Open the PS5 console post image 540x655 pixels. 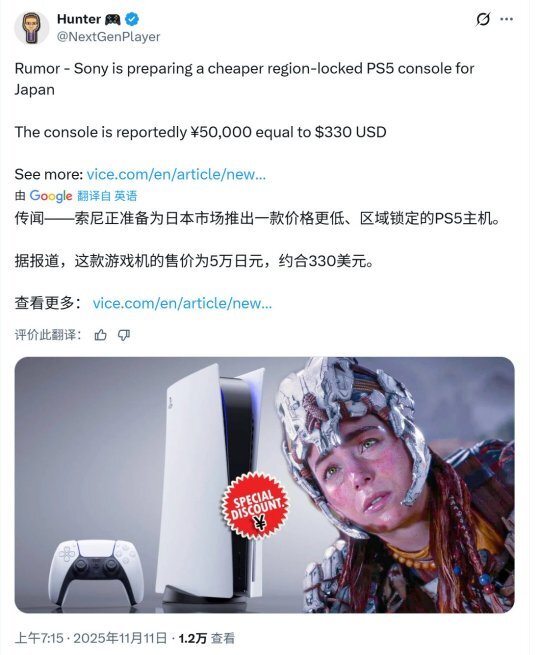click(x=264, y=485)
